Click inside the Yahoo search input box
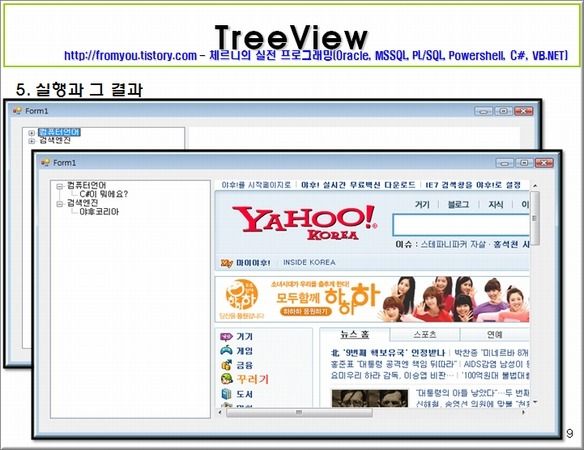 (x=461, y=225)
